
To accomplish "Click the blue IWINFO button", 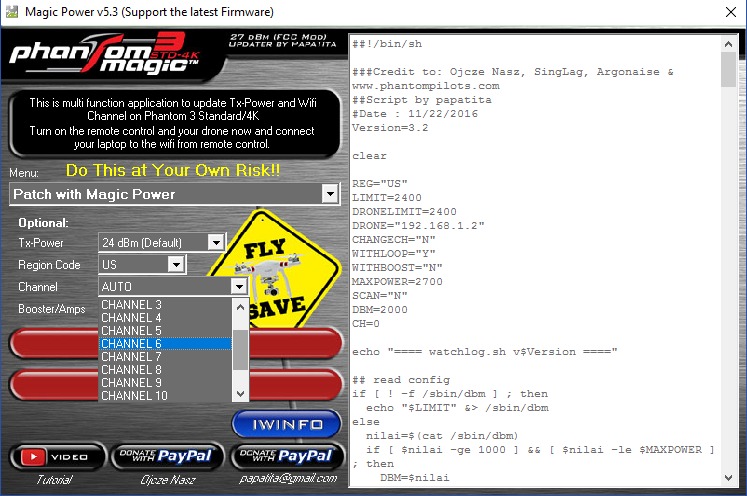I will click(287, 424).
